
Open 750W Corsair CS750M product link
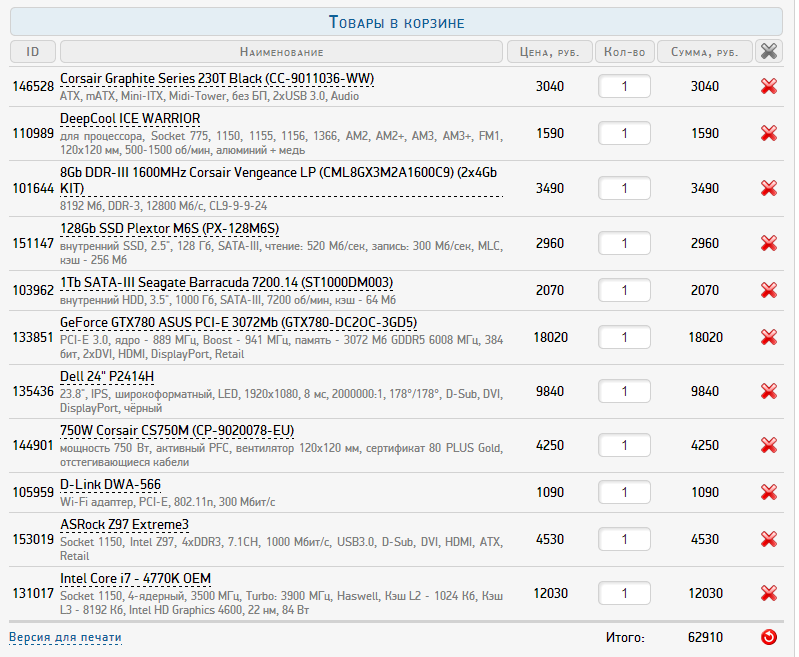click(x=177, y=431)
